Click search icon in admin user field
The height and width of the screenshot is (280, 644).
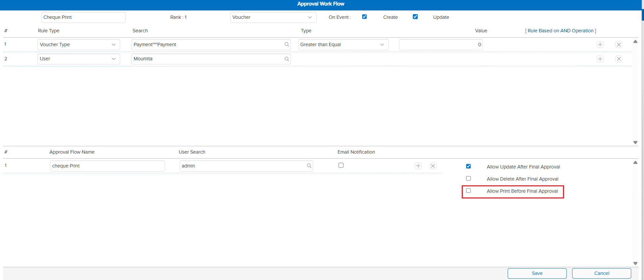point(309,166)
